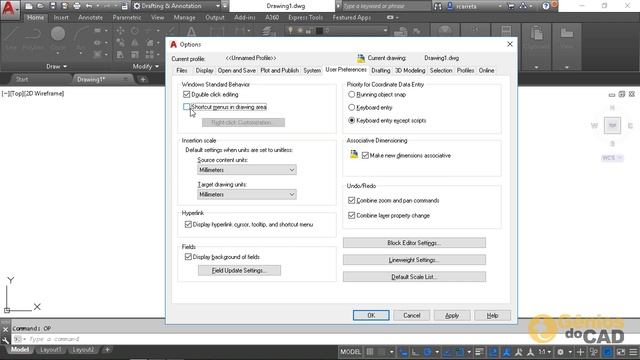Viewport: 640px width, 360px height.
Task: Open the quick access toolbar customization arrow
Action: pyautogui.click(x=225, y=6)
